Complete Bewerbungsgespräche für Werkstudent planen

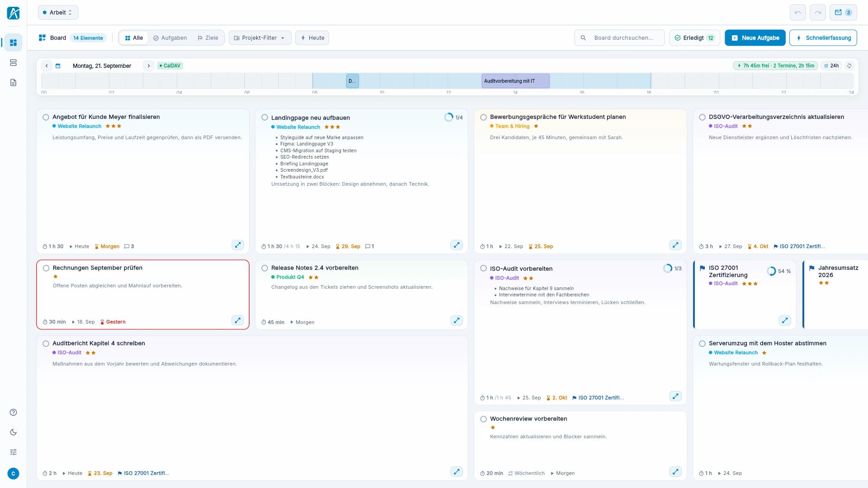coord(483,117)
